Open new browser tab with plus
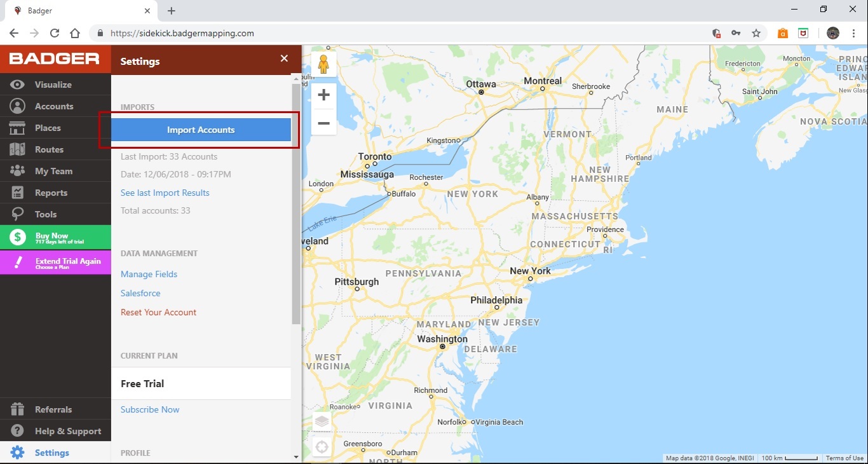Screen dimensions: 868x464 (172, 11)
